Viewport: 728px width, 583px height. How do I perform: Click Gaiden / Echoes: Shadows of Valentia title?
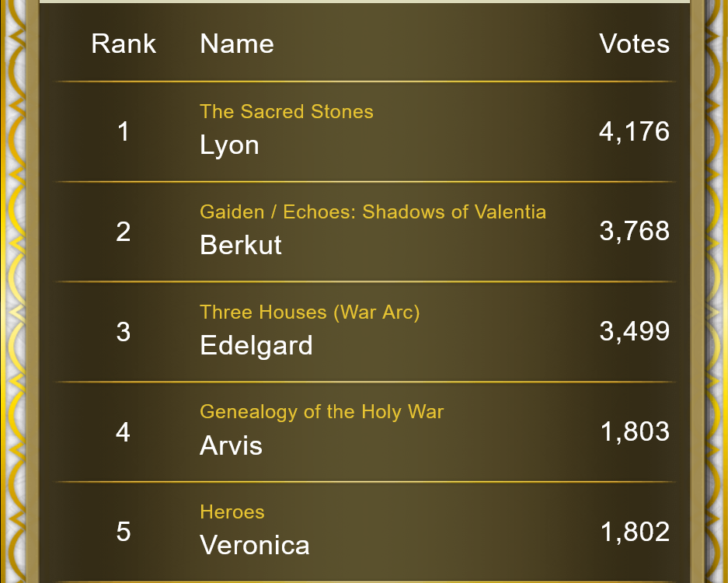pos(373,212)
